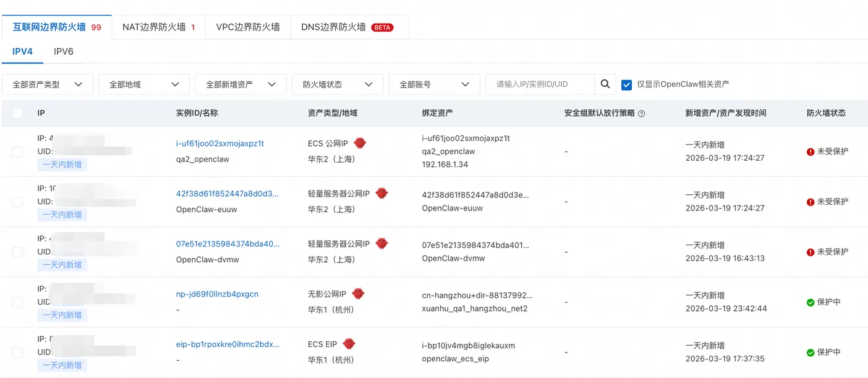Select the checkbox for OpenClaw-dvmw row

17,252
